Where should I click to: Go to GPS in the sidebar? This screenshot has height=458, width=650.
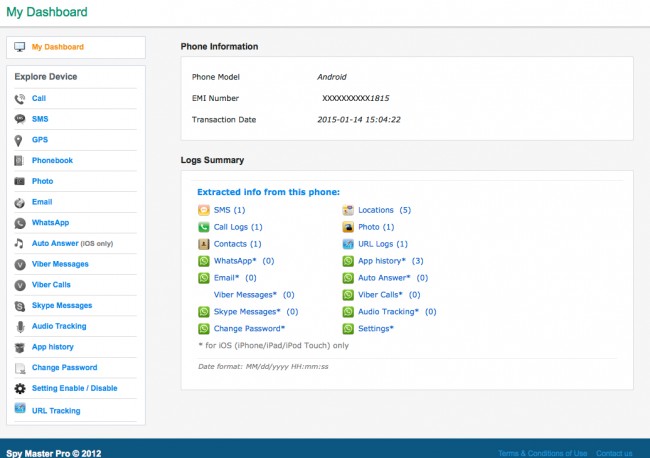pos(40,140)
